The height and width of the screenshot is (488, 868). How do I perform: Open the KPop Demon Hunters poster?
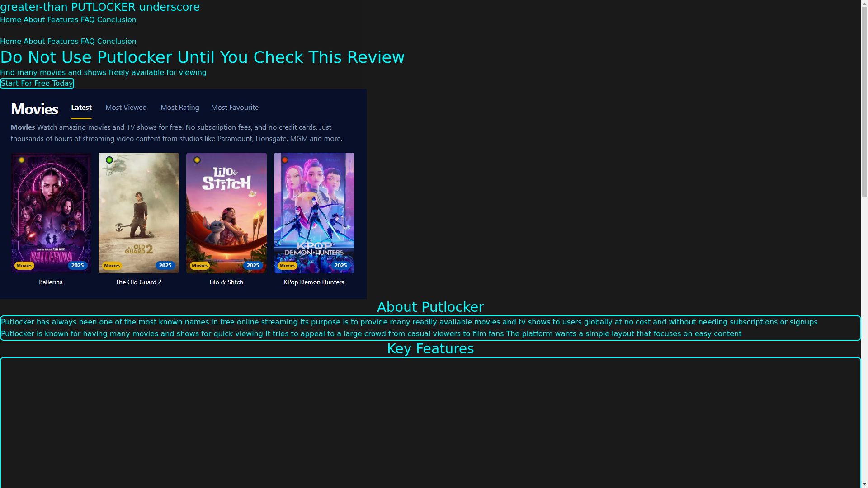(x=314, y=213)
